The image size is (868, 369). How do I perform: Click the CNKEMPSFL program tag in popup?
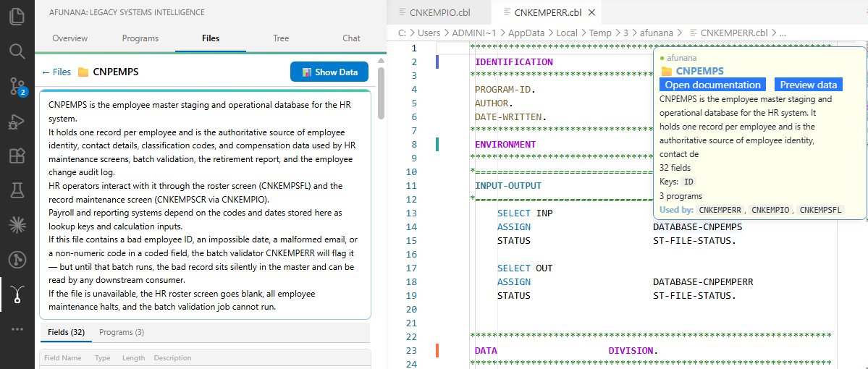(x=821, y=211)
